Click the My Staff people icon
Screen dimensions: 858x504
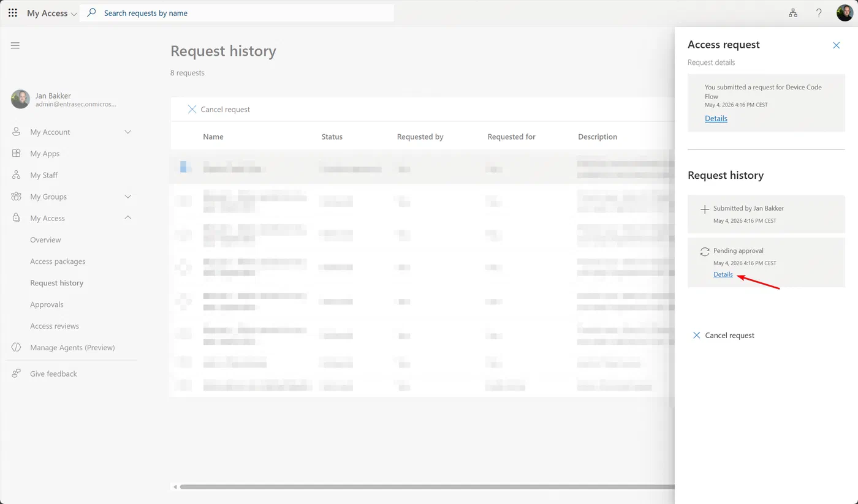click(x=17, y=175)
